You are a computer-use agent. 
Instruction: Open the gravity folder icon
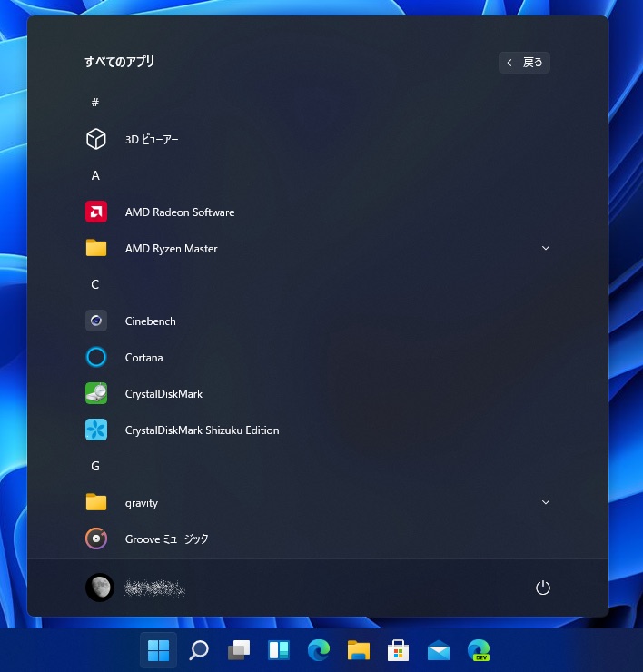click(96, 502)
